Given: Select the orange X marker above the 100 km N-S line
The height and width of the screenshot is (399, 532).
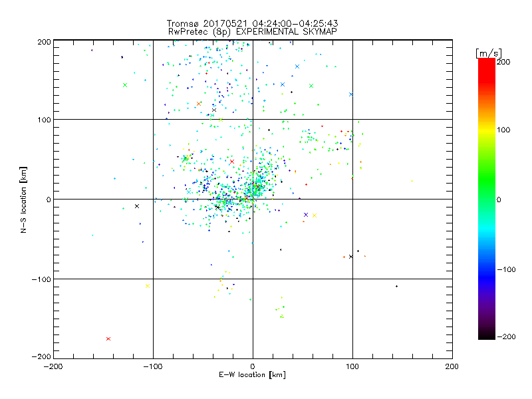Looking at the screenshot, I should [199, 104].
